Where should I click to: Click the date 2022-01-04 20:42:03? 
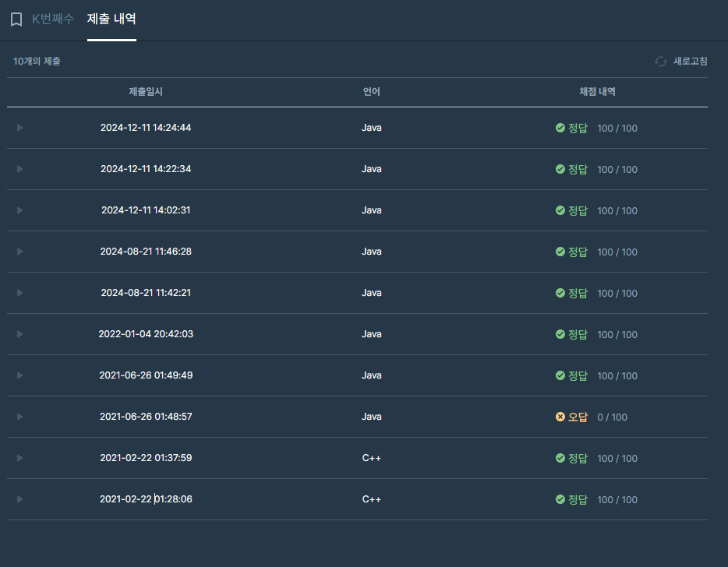146,334
